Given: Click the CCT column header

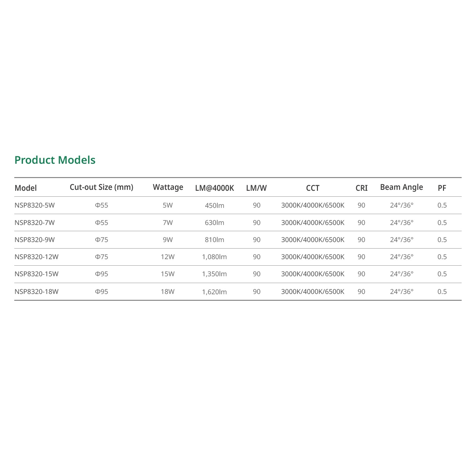Looking at the screenshot, I should tap(313, 188).
